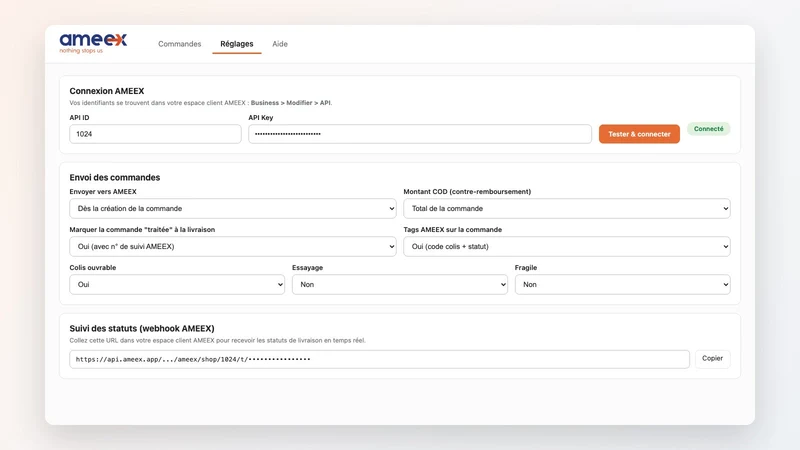Click the Essayage label
800x450 pixels.
[308, 268]
